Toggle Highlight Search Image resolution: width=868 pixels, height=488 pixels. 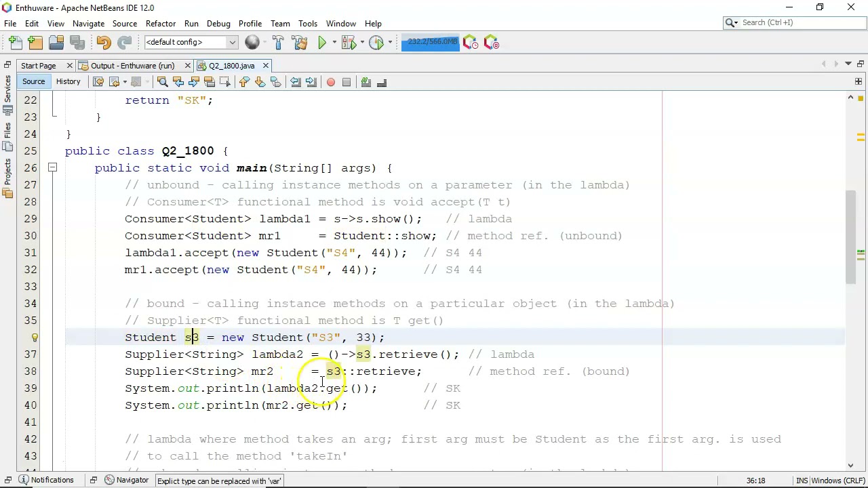210,82
